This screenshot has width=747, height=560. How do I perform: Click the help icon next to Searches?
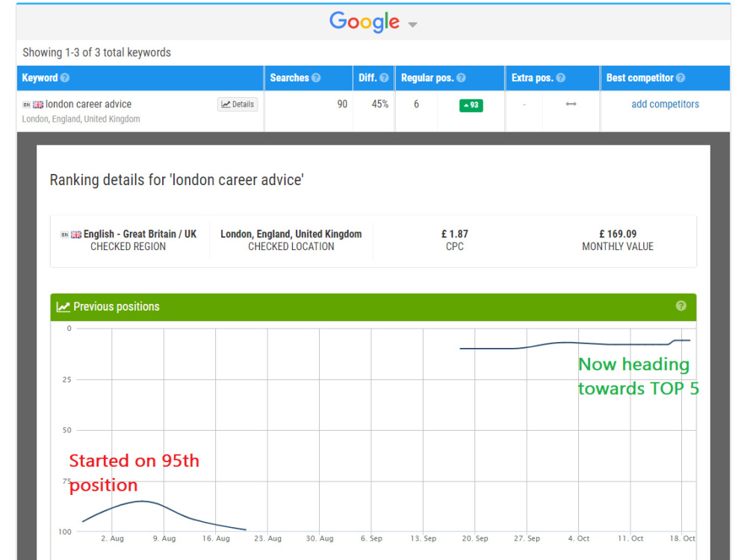[316, 78]
